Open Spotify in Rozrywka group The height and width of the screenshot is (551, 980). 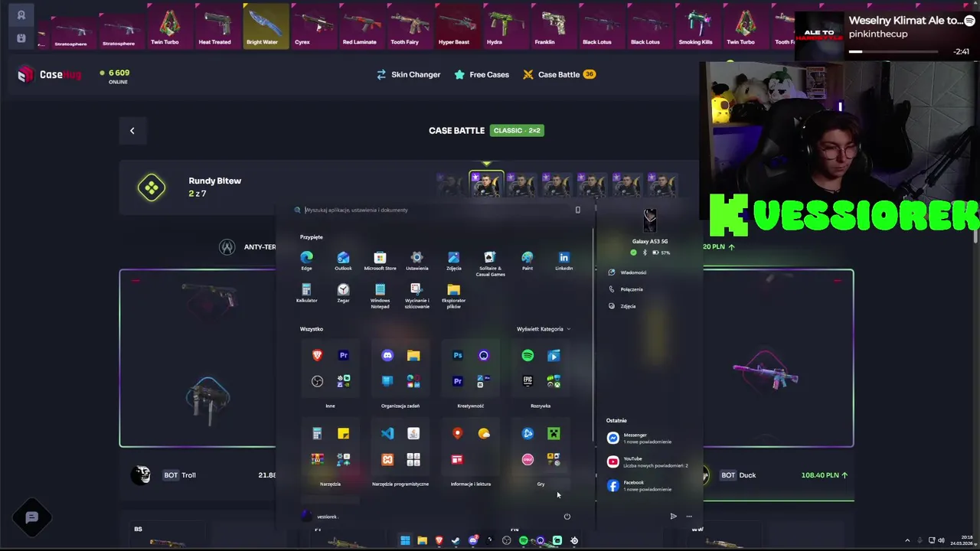pos(528,355)
